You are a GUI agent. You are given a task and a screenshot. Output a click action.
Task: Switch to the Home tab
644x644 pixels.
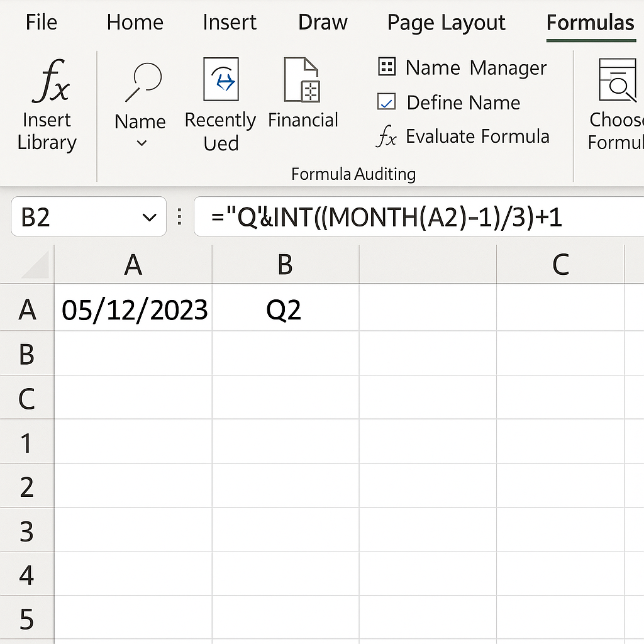135,23
